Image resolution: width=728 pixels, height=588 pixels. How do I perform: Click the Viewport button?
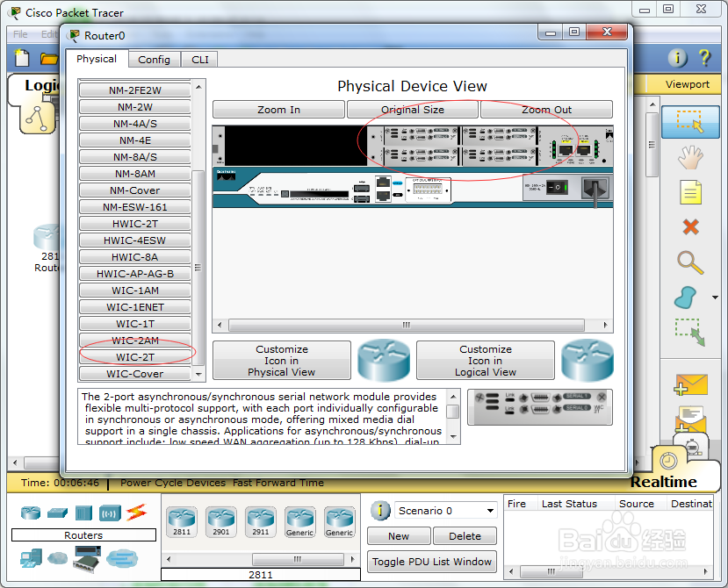pyautogui.click(x=687, y=84)
